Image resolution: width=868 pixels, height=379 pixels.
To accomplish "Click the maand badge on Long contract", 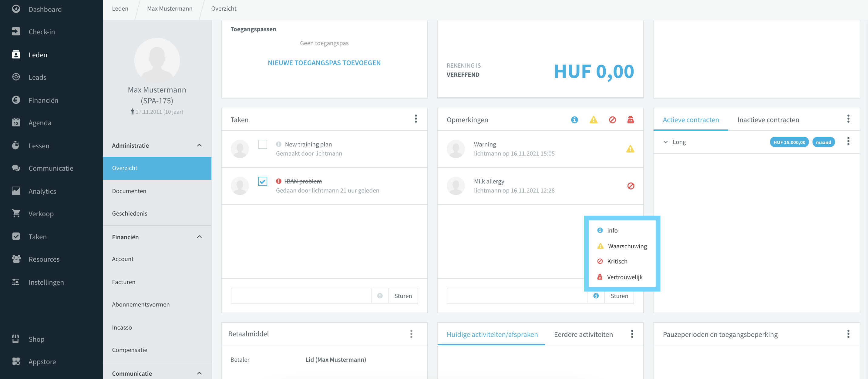I will coord(823,142).
